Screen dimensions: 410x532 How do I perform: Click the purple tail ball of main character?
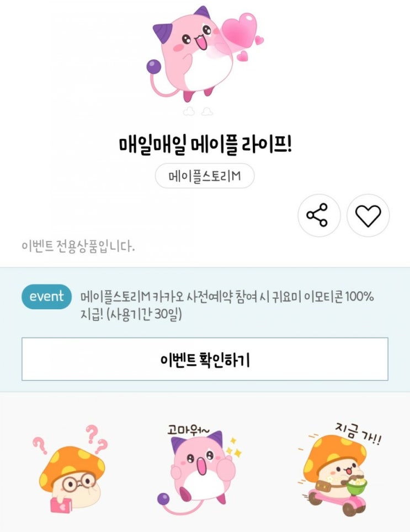click(x=153, y=66)
